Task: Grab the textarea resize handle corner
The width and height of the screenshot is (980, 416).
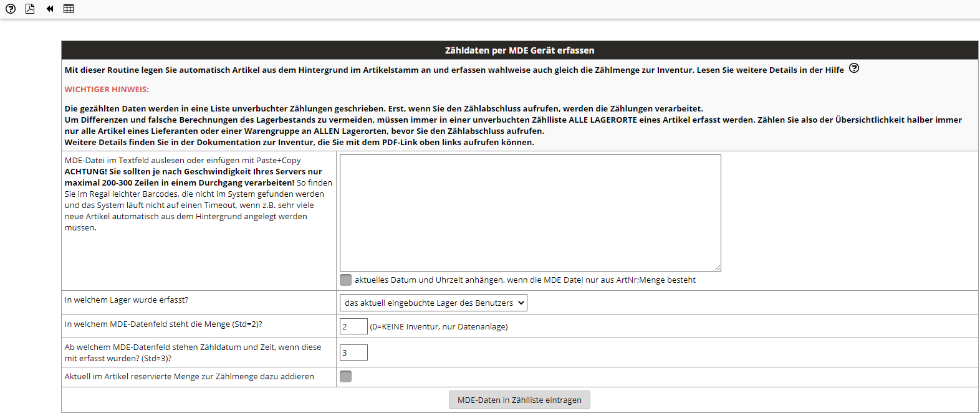Action: 718,268
